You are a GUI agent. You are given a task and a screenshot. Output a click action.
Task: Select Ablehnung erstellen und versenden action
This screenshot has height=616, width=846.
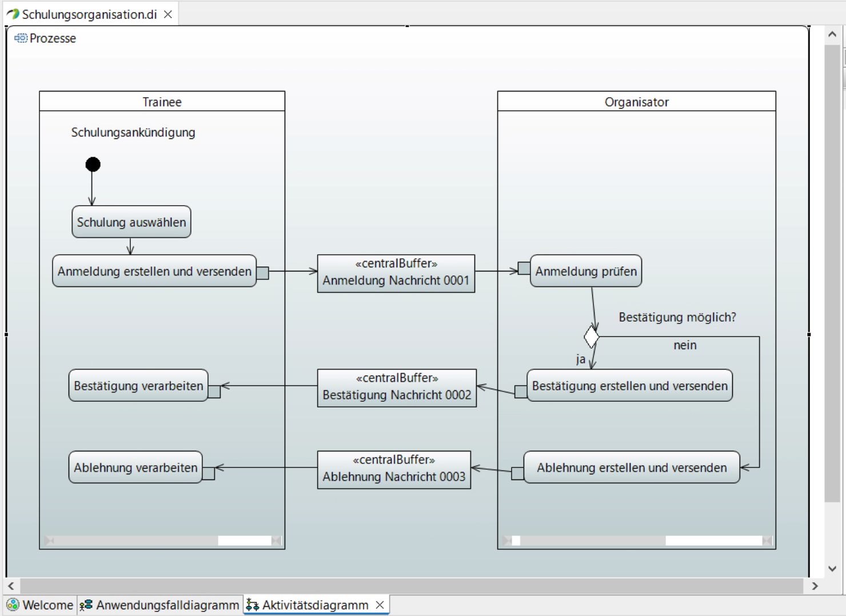click(x=632, y=467)
